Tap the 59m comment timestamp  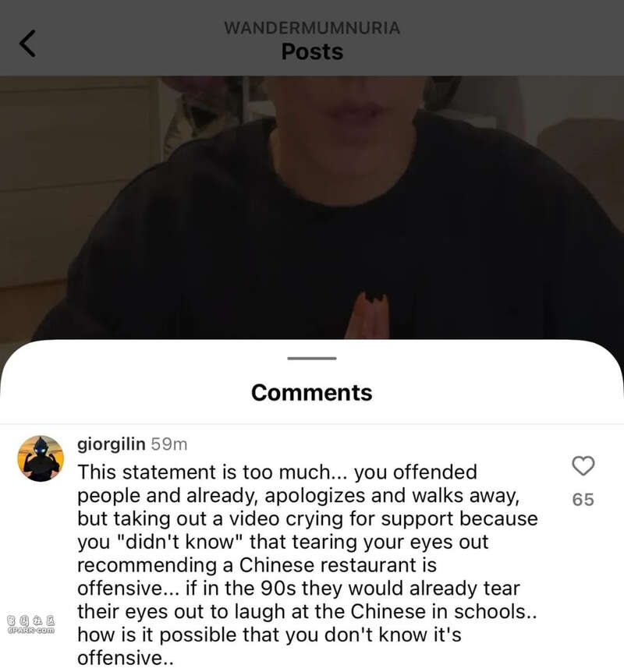coord(169,444)
